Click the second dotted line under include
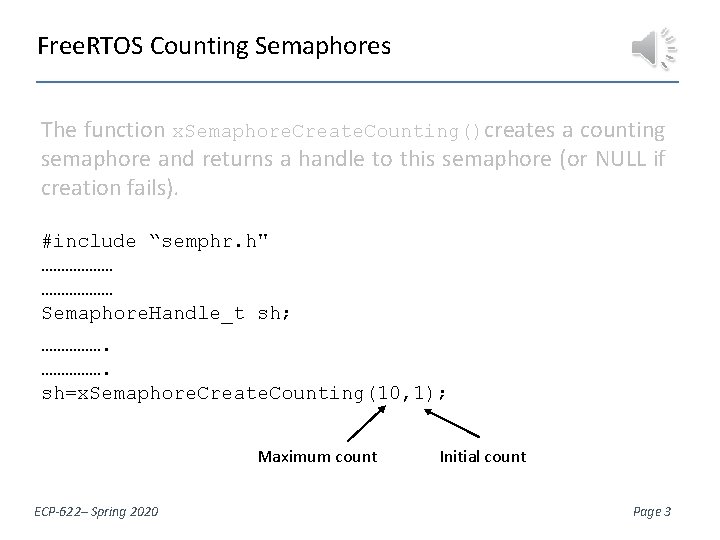This screenshot has width=720, height=540. (x=77, y=292)
